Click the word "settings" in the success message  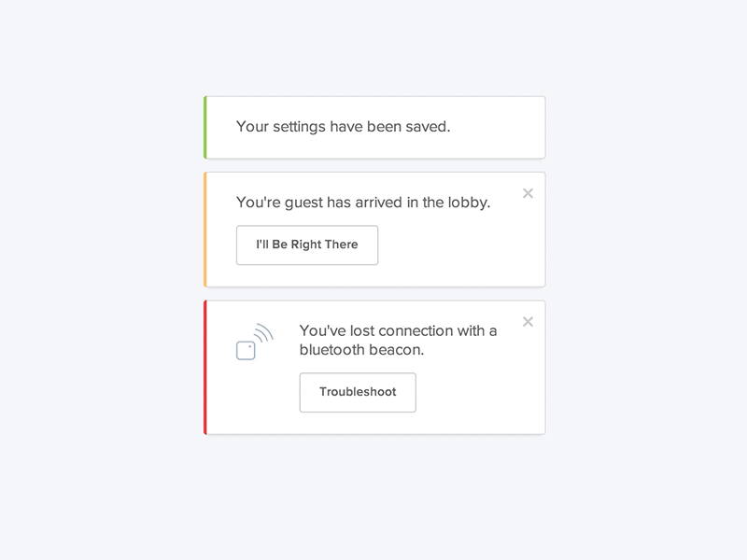(x=299, y=127)
